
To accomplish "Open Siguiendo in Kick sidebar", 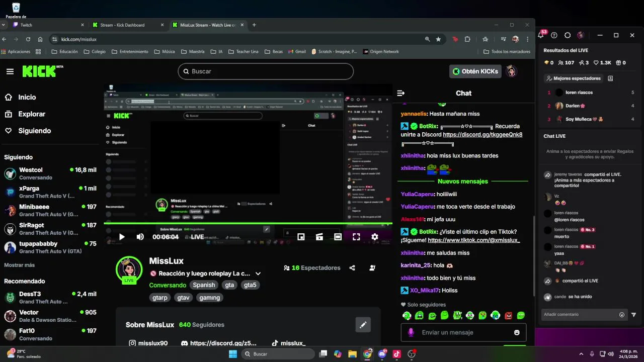I will pos(28,131).
